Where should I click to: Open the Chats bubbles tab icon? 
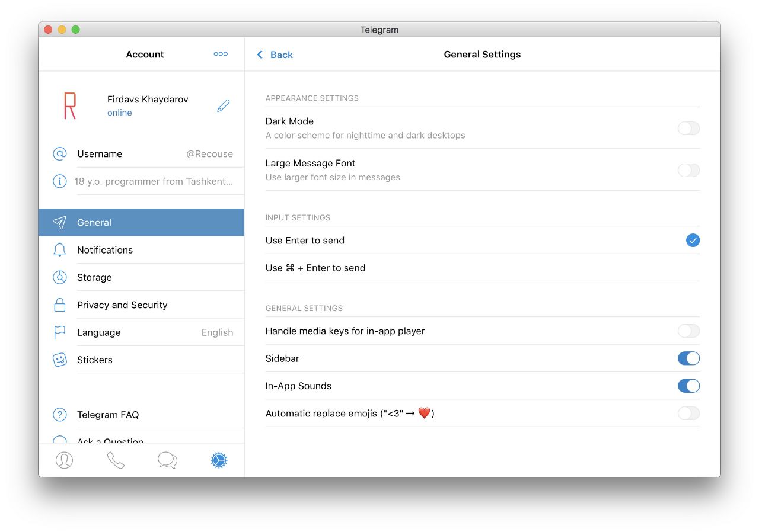tap(167, 460)
